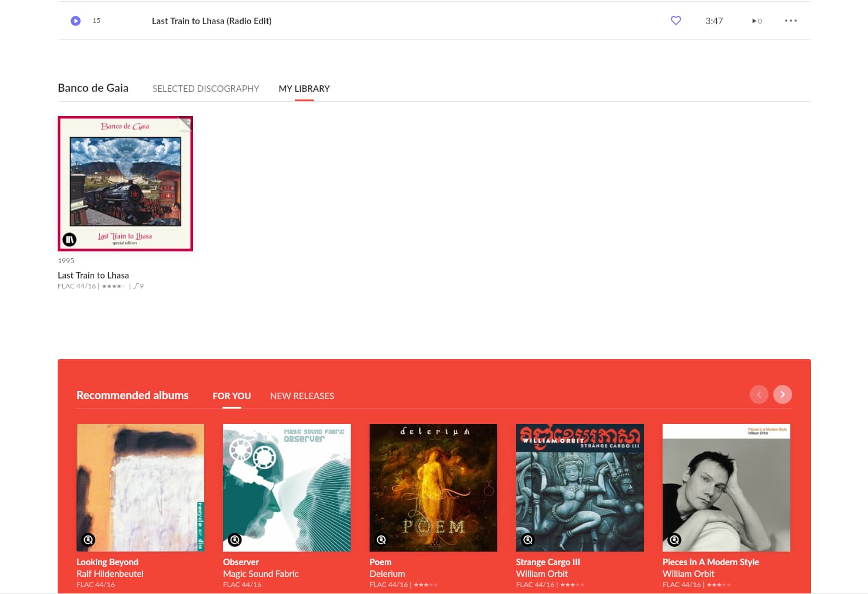
Task: Click the left arrow of the recommended albums carousel
Action: pos(759,394)
